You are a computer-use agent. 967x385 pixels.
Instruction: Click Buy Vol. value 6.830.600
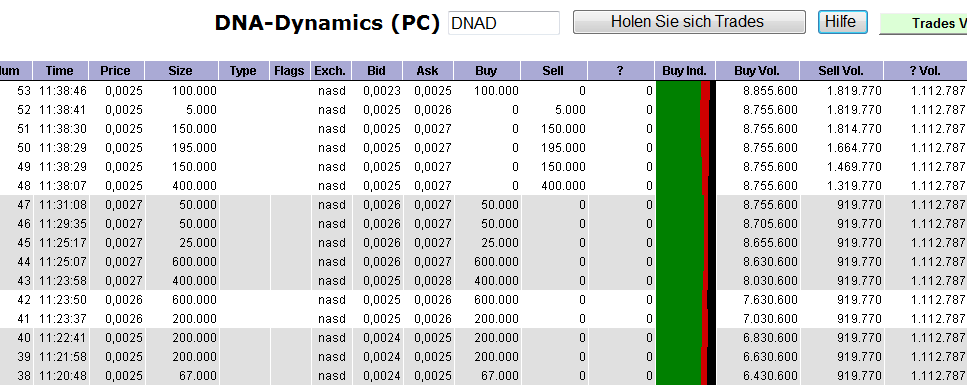coord(770,337)
